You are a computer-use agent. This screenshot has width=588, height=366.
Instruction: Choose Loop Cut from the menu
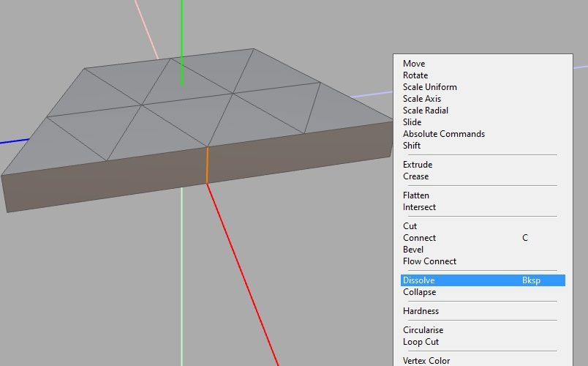tap(421, 342)
